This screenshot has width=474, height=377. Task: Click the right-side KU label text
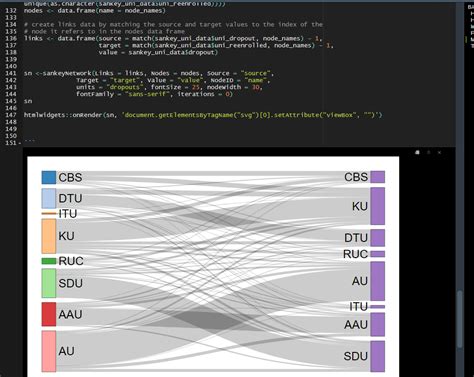360,206
